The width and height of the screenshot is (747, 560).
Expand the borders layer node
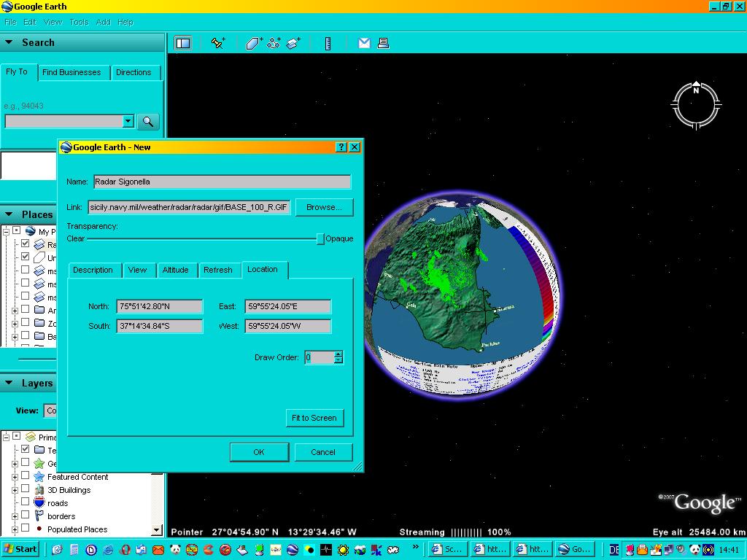(15, 516)
